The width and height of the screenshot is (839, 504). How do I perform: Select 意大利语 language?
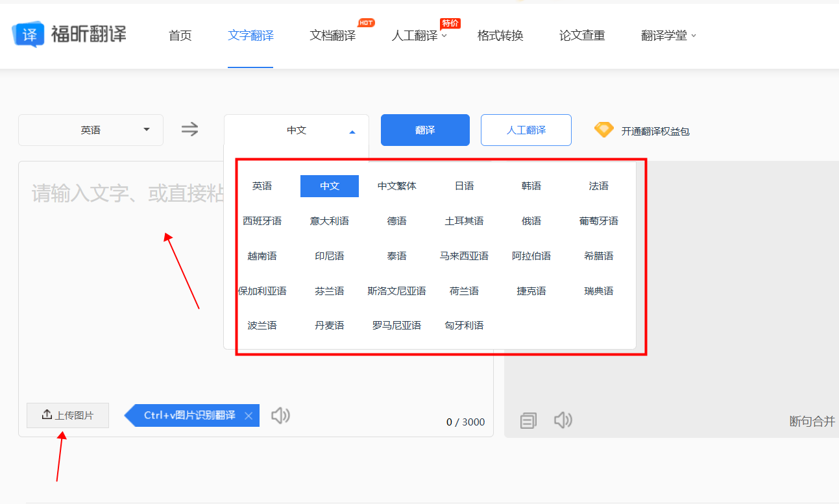point(330,221)
